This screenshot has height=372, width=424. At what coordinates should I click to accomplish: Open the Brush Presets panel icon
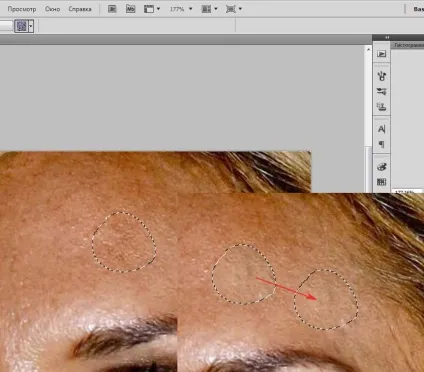click(381, 76)
